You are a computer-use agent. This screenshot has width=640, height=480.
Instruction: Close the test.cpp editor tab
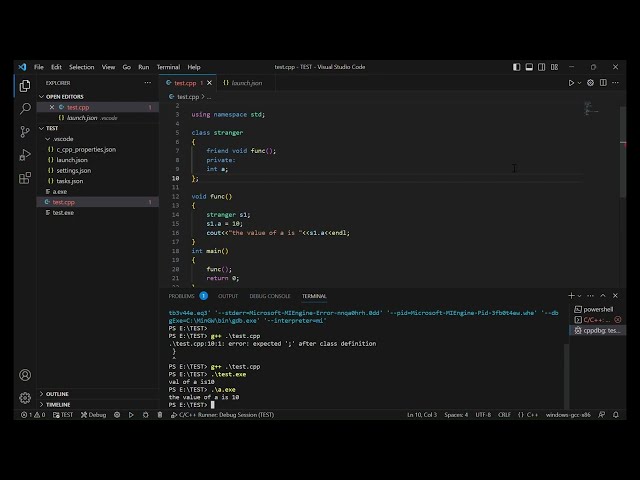[209, 83]
